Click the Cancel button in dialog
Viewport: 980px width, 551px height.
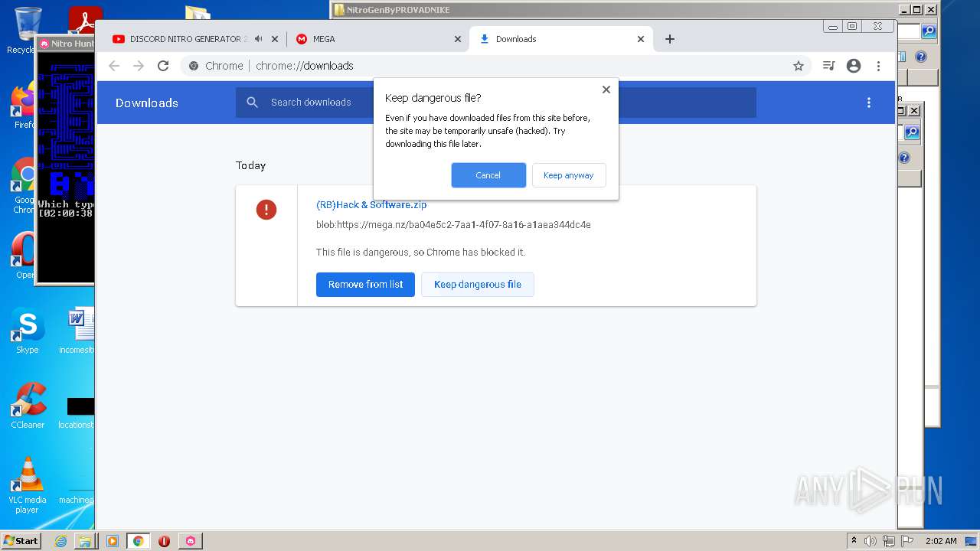pos(488,175)
